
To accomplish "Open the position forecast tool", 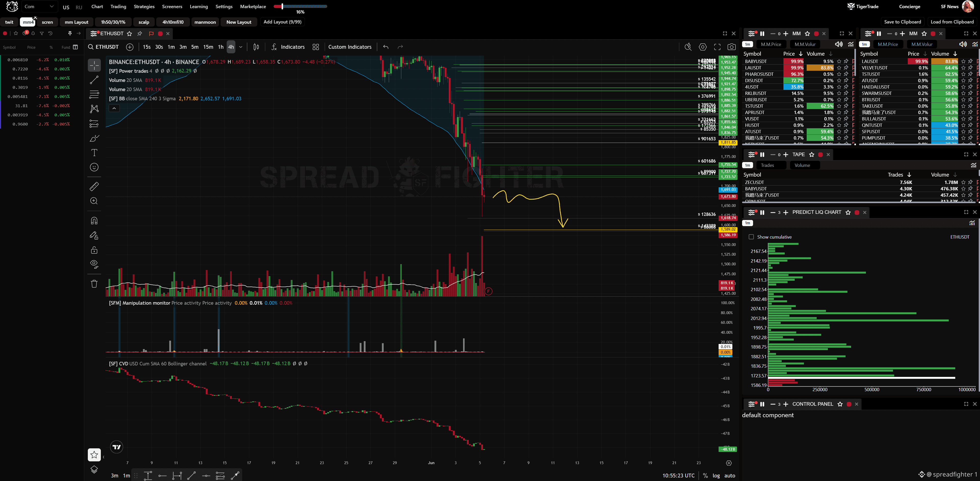I will 94,124.
